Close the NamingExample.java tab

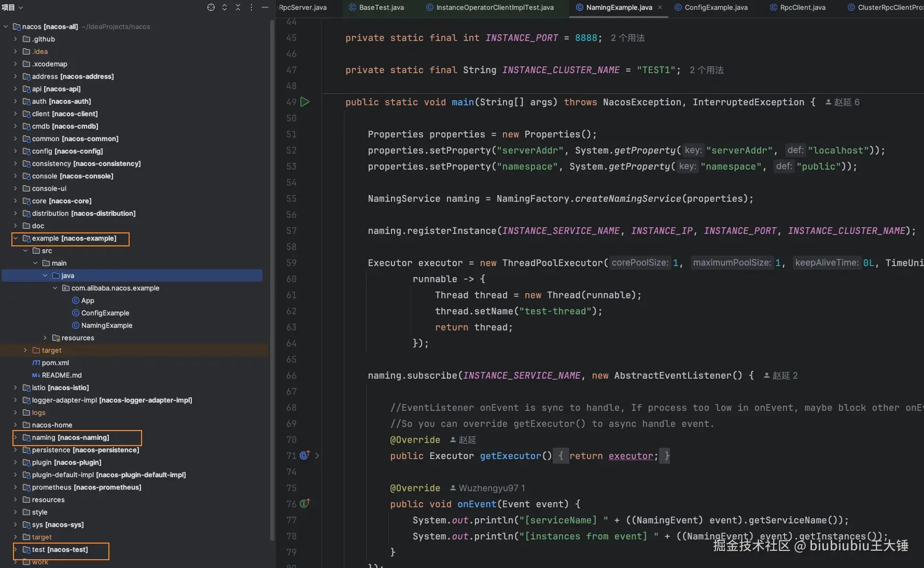click(660, 7)
